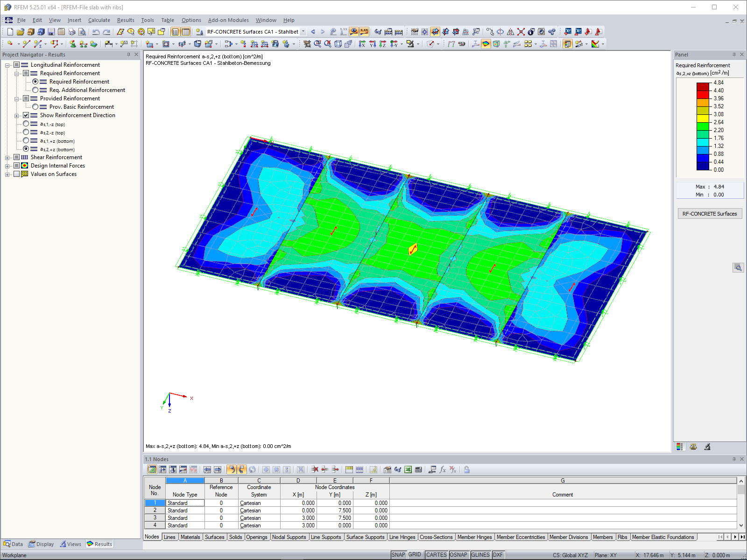Switch to Cross-Sections table tab
This screenshot has height=560, width=747.
436,537
